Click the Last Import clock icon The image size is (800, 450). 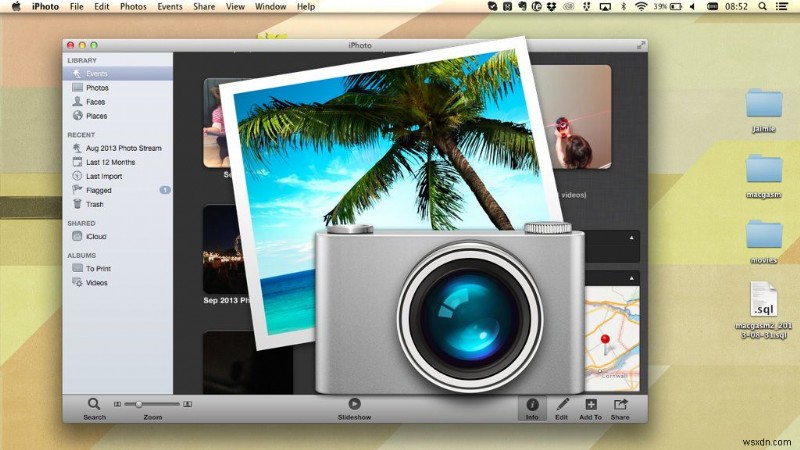77,176
